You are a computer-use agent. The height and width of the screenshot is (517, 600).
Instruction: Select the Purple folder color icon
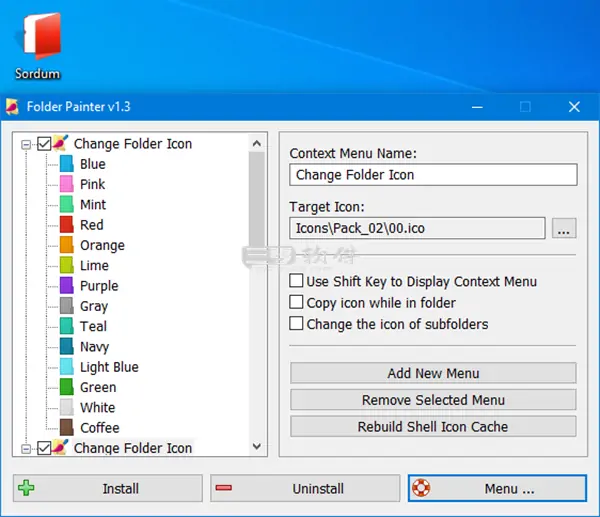coord(67,285)
